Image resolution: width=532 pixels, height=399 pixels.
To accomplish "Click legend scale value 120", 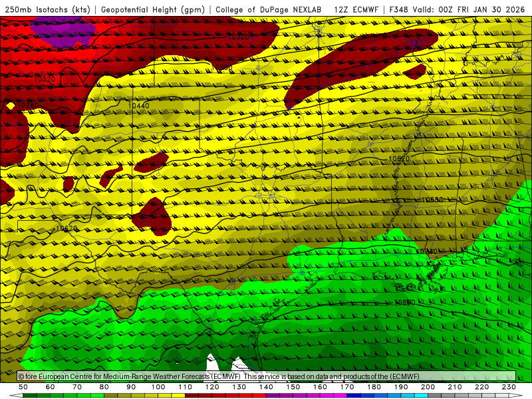I will 212,387.
